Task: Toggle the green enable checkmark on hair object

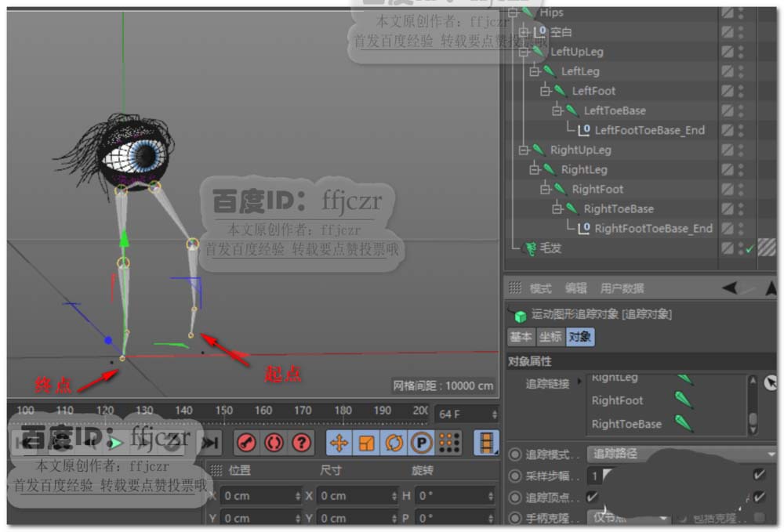Action: (750, 248)
